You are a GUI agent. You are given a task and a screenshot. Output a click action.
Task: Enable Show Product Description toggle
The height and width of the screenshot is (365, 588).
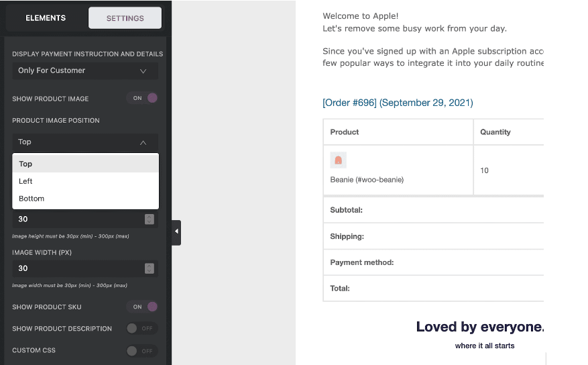coord(142,328)
